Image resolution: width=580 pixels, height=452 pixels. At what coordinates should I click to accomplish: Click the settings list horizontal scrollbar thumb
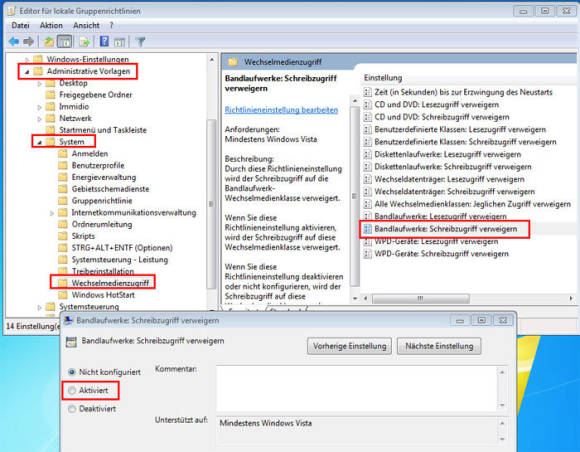click(421, 298)
